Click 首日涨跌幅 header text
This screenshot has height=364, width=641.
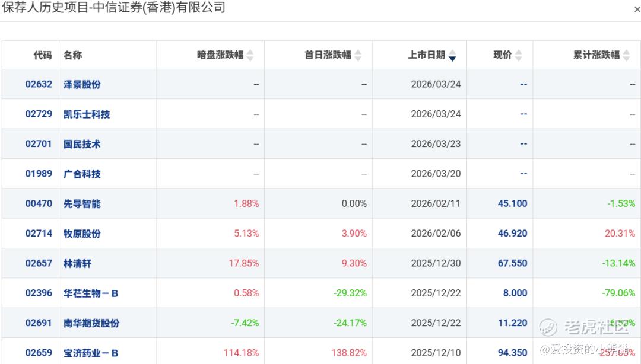click(328, 55)
